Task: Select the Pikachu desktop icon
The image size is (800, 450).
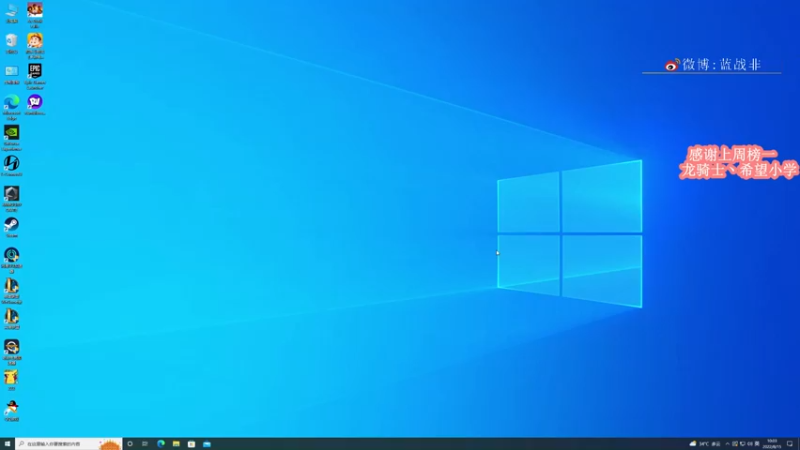Action: (11, 380)
